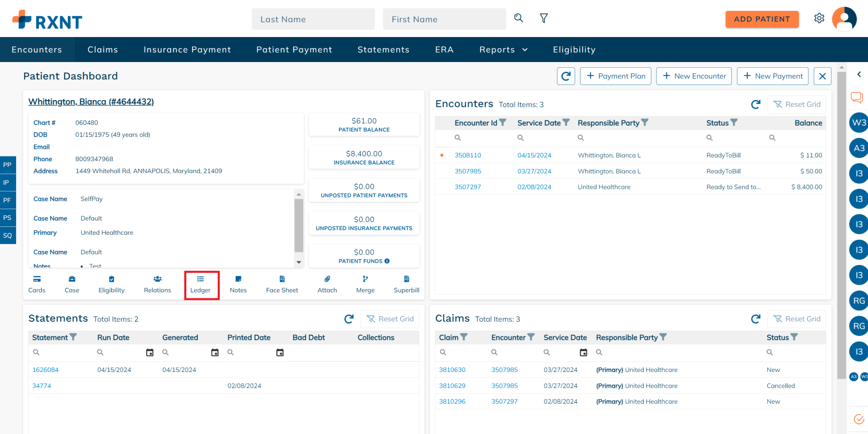This screenshot has width=868, height=434.
Task: Refresh the Encounters grid
Action: pos(755,104)
